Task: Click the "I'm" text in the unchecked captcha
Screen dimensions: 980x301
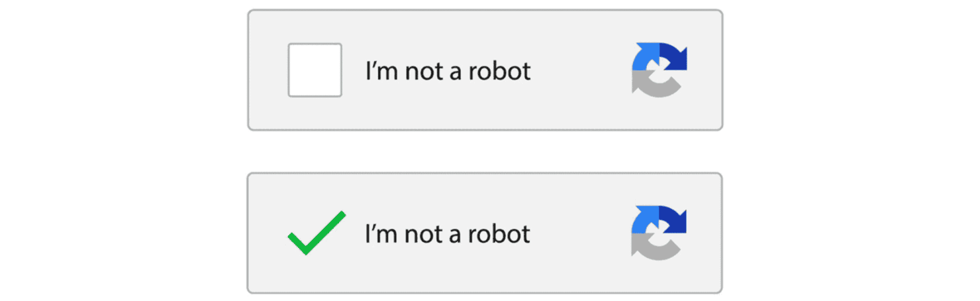Action: coord(381,70)
